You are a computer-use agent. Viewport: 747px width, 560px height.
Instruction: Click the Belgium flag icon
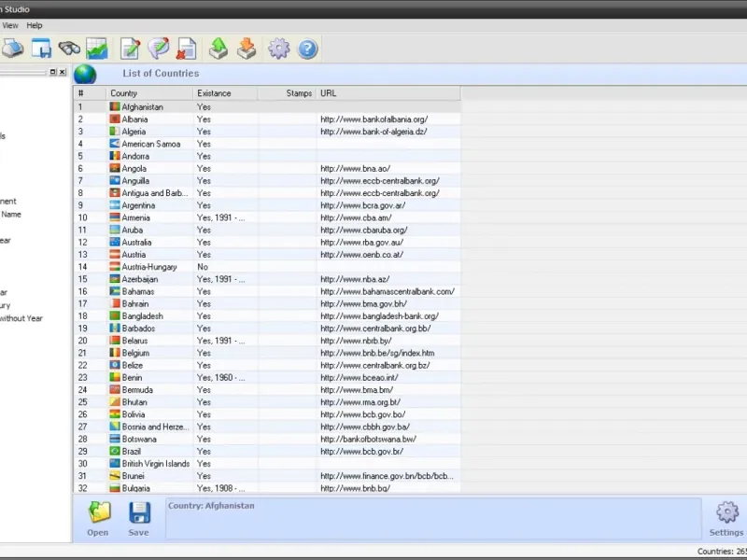pos(115,353)
